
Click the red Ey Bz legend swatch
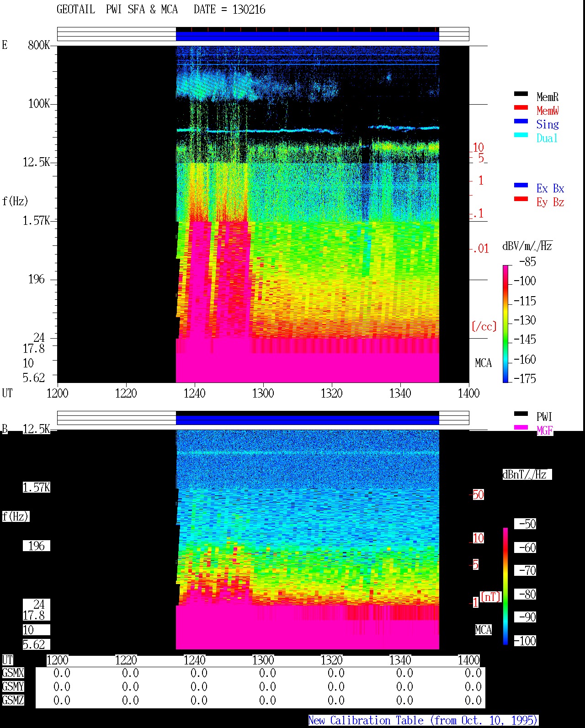click(521, 199)
